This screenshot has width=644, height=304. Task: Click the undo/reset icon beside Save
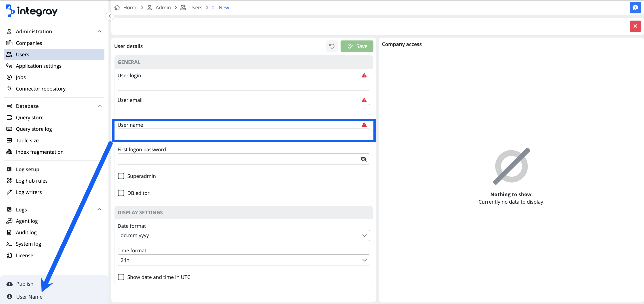pyautogui.click(x=332, y=46)
